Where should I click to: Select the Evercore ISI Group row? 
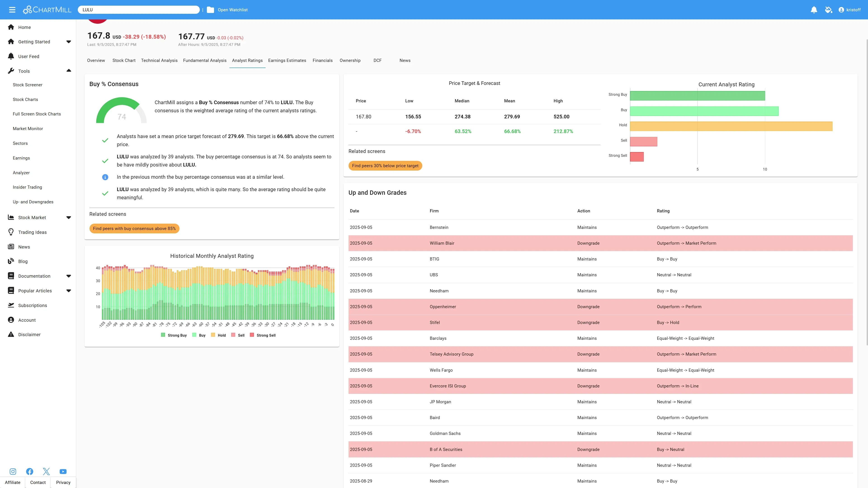(x=600, y=386)
